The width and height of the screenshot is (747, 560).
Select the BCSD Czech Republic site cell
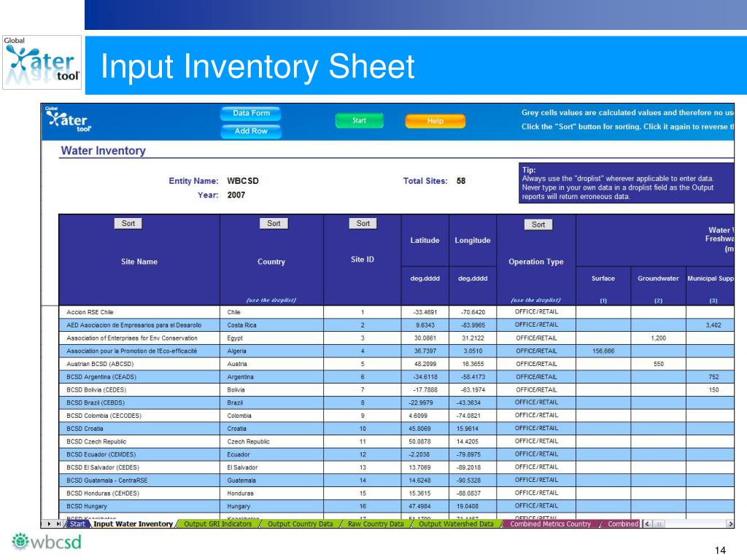139,441
